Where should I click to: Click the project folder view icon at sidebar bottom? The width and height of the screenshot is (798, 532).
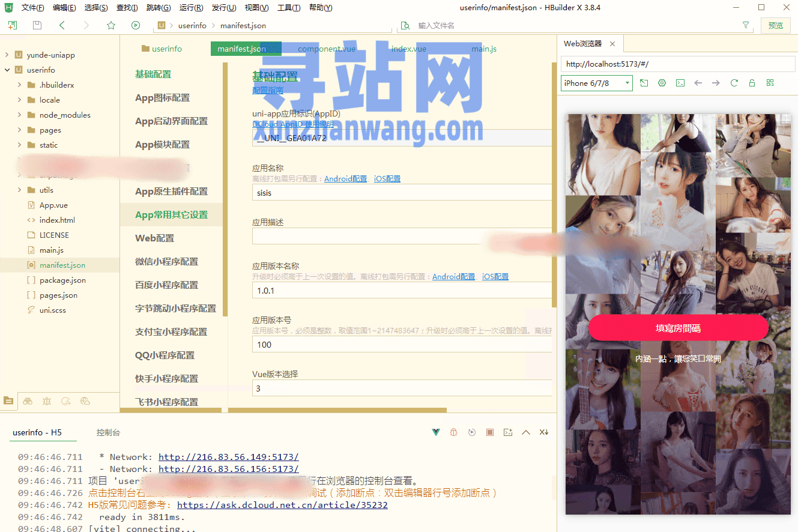click(8, 401)
